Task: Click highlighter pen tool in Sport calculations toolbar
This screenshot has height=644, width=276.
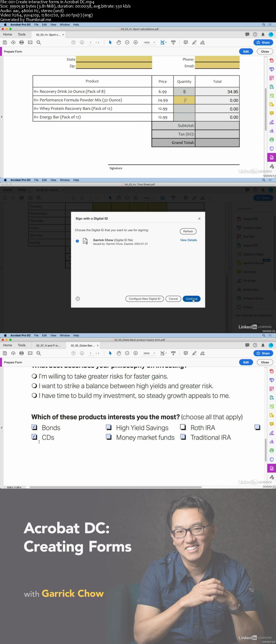Action: pyautogui.click(x=194, y=42)
